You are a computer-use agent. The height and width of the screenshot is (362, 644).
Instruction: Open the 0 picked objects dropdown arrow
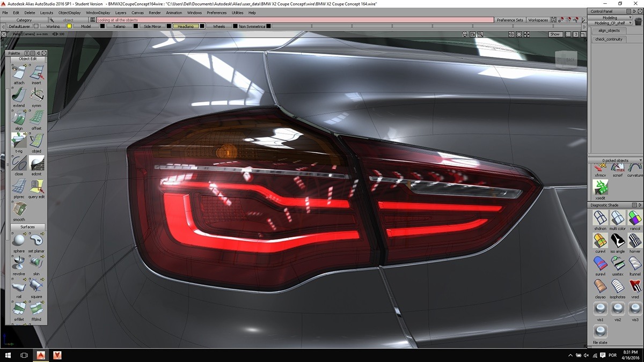pyautogui.click(x=640, y=160)
